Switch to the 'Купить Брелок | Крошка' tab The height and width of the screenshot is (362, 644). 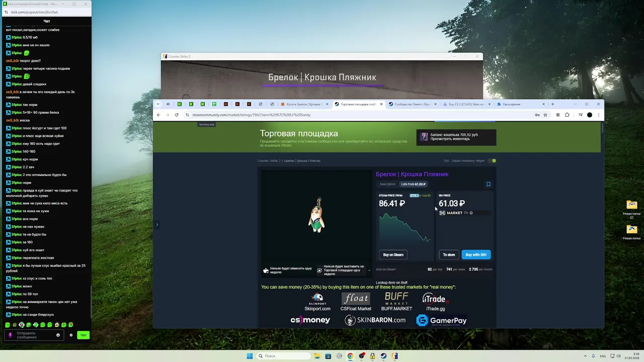[303, 104]
